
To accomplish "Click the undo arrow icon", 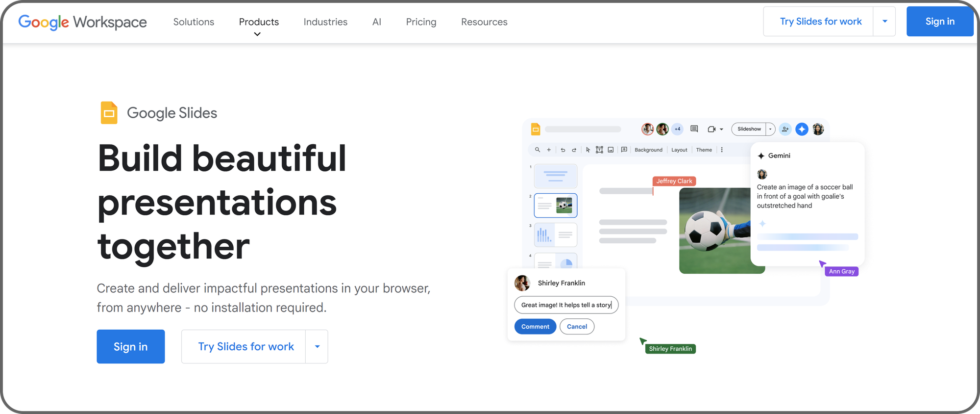I will [x=563, y=150].
